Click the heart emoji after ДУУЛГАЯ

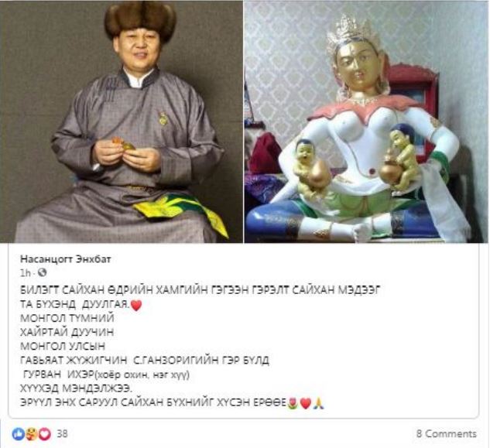tap(136, 305)
